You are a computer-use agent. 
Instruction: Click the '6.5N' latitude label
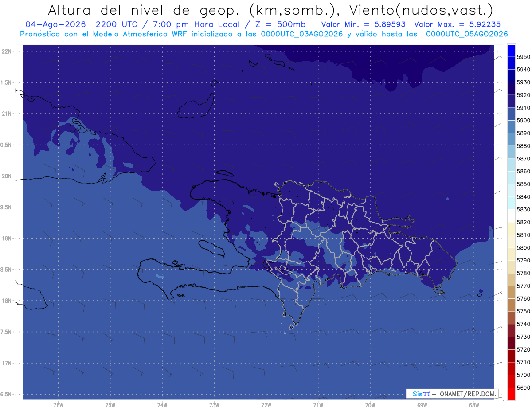[7, 395]
